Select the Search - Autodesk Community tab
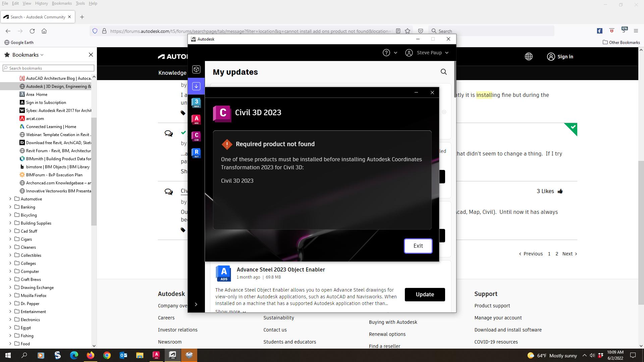The width and height of the screenshot is (644, 362). coord(38,17)
